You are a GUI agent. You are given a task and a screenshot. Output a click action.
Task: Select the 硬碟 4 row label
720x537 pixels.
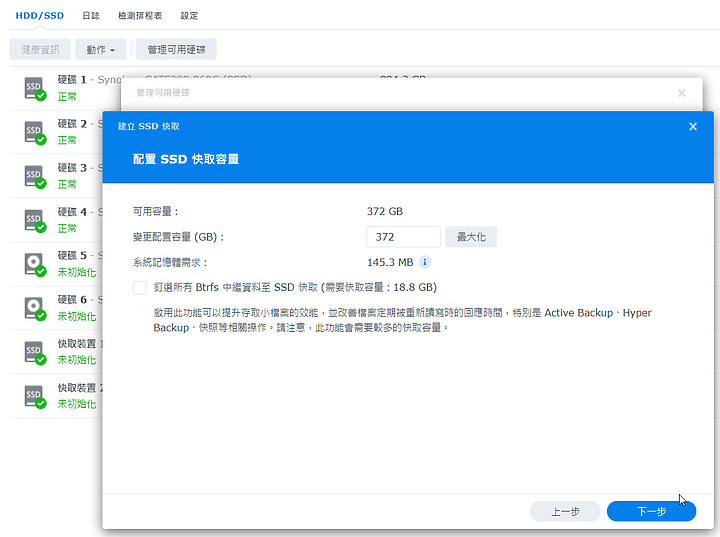click(x=72, y=212)
